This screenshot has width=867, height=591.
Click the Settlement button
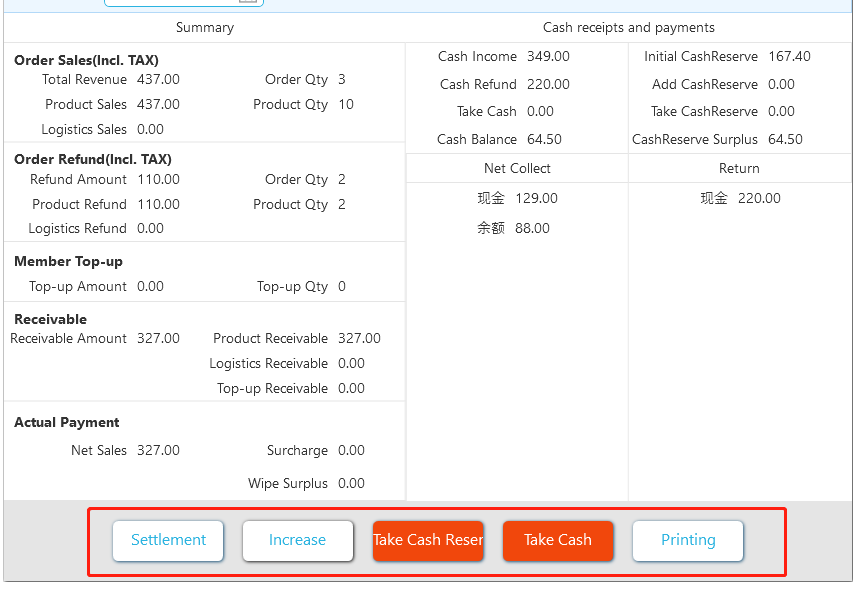point(168,541)
